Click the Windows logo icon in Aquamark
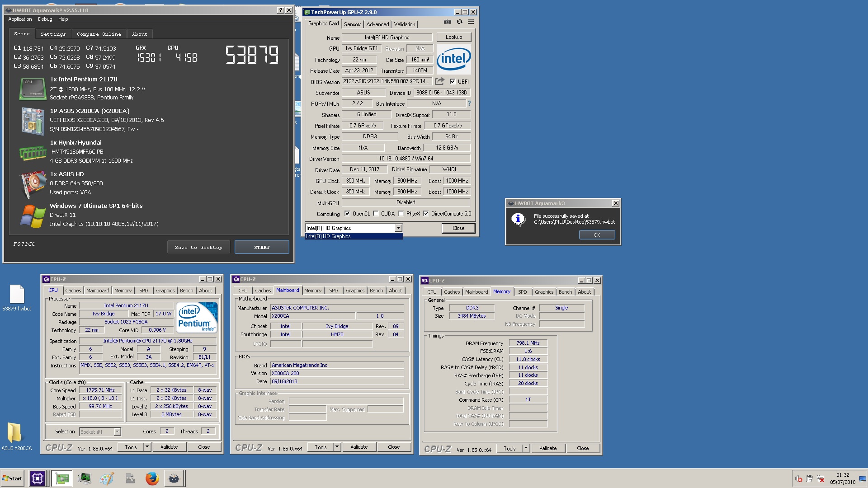This screenshot has height=488, width=868. (33, 216)
